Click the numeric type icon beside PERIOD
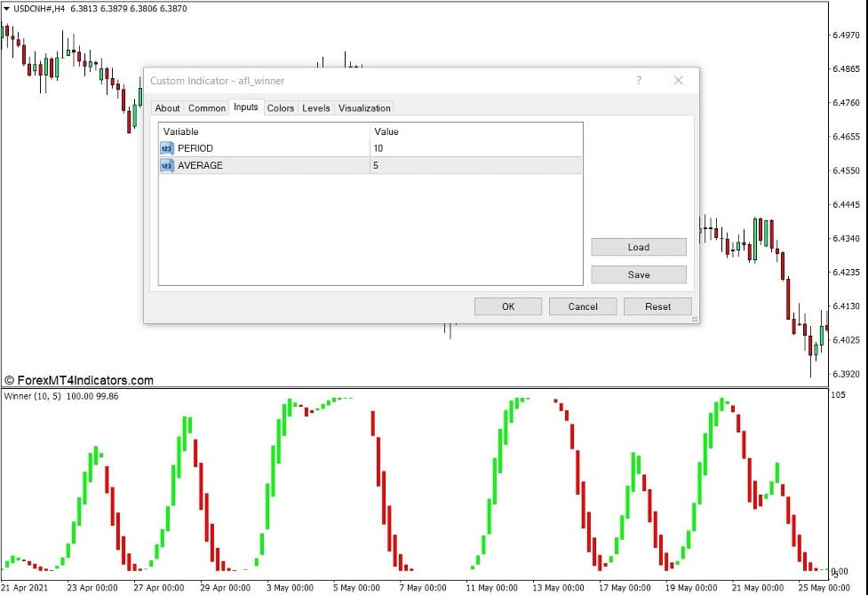This screenshot has height=595, width=868. pyautogui.click(x=166, y=148)
